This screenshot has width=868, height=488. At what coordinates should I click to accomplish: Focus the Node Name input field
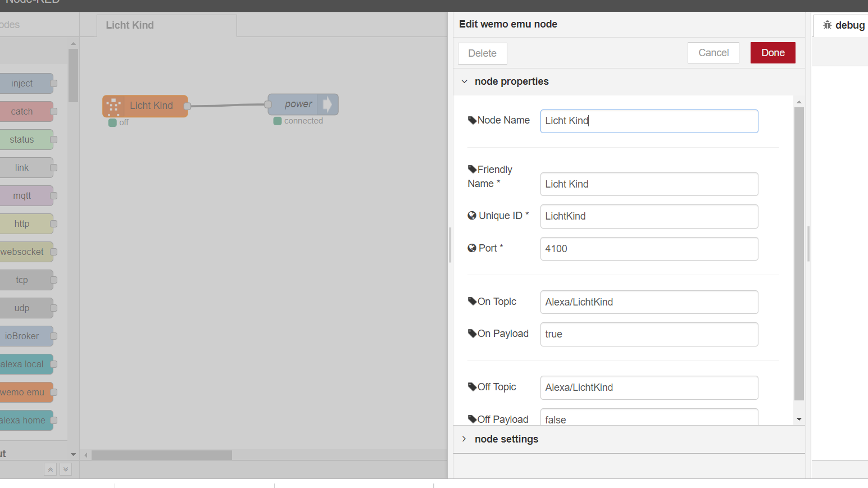(x=649, y=121)
